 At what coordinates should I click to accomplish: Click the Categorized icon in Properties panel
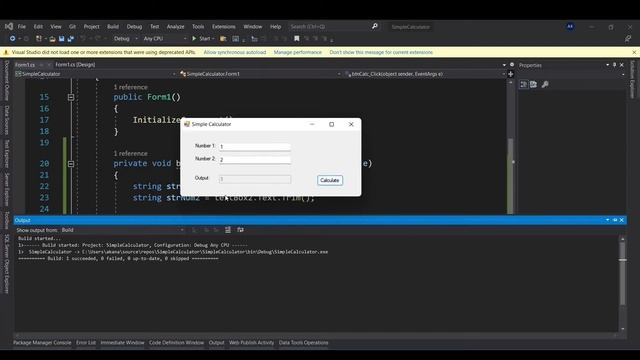pyautogui.click(x=523, y=84)
